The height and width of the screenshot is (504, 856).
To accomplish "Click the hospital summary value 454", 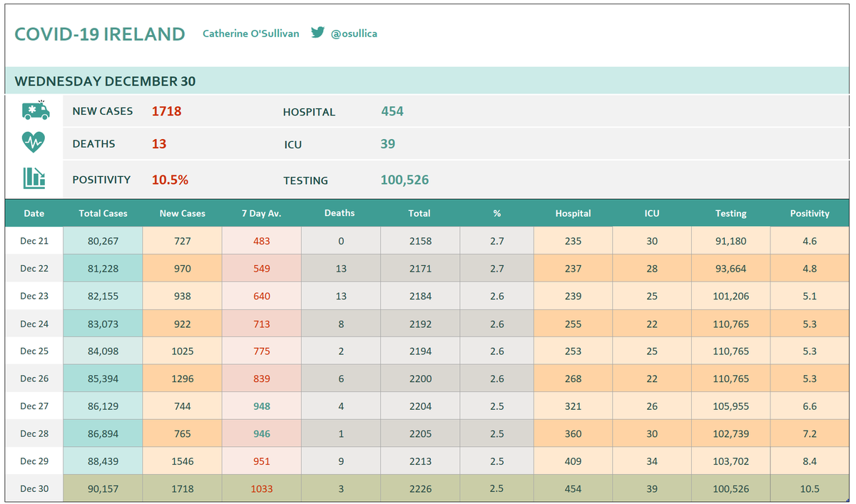I will tap(392, 111).
